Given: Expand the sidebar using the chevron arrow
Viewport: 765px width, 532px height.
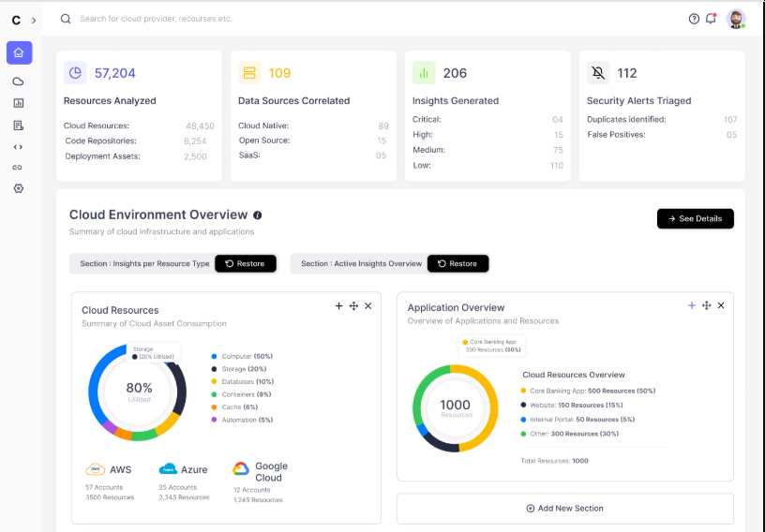Looking at the screenshot, I should click(34, 20).
